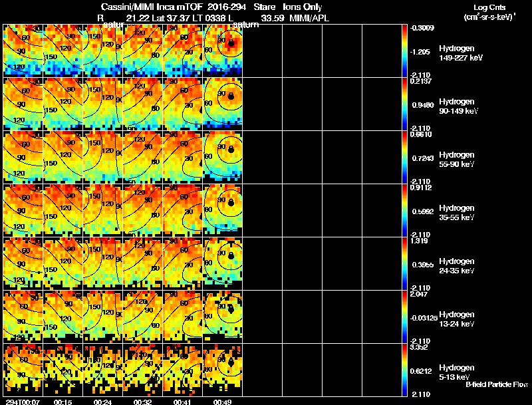
Task: Select the 24-35 keV panel at 00:15
Action: (63, 263)
